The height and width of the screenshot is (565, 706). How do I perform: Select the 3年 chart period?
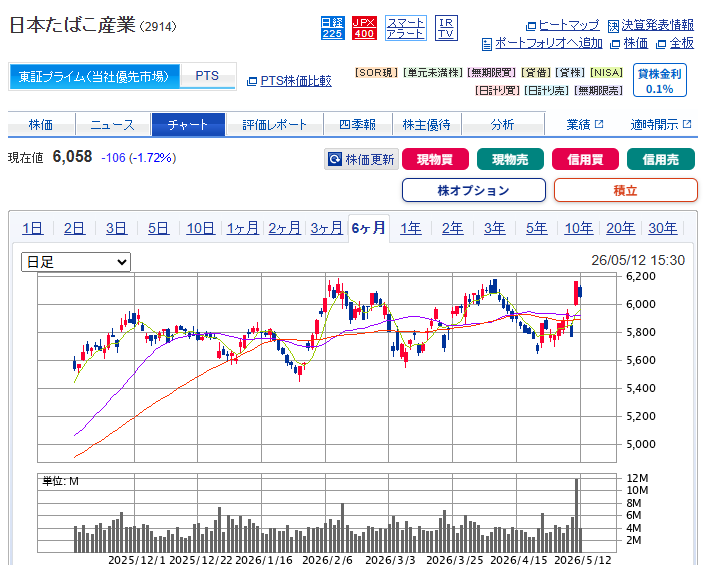[495, 228]
